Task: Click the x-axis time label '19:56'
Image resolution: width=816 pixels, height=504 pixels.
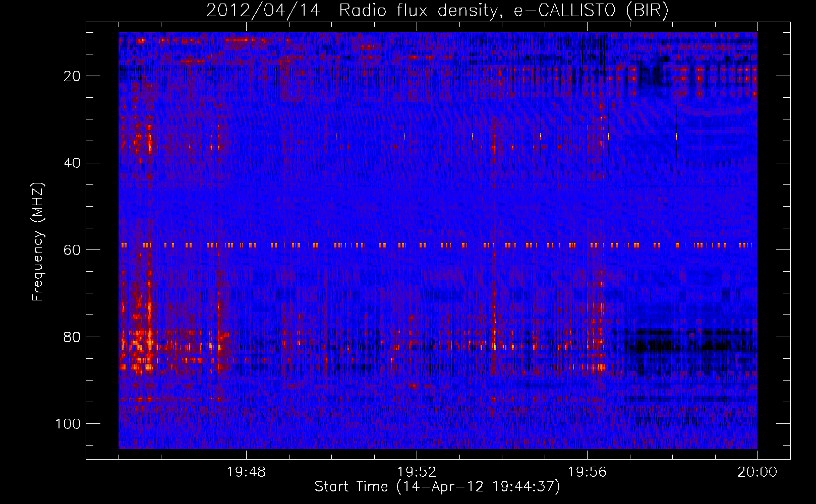Action: (x=587, y=472)
